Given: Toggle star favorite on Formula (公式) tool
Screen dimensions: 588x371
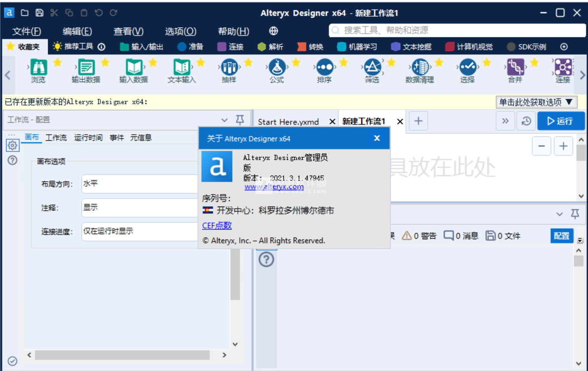Looking at the screenshot, I should pyautogui.click(x=296, y=63).
